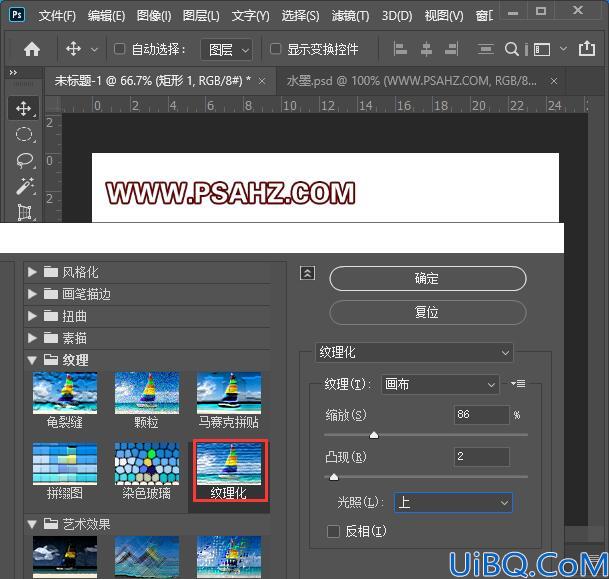Screen dimensions: 609x579
Task: Click the Photoshop Ps logo icon
Action: tap(17, 15)
